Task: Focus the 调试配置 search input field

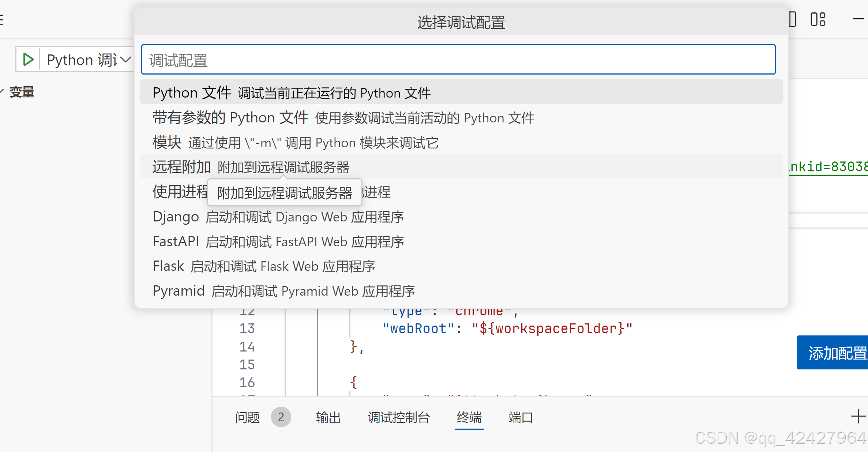Action: coord(458,60)
